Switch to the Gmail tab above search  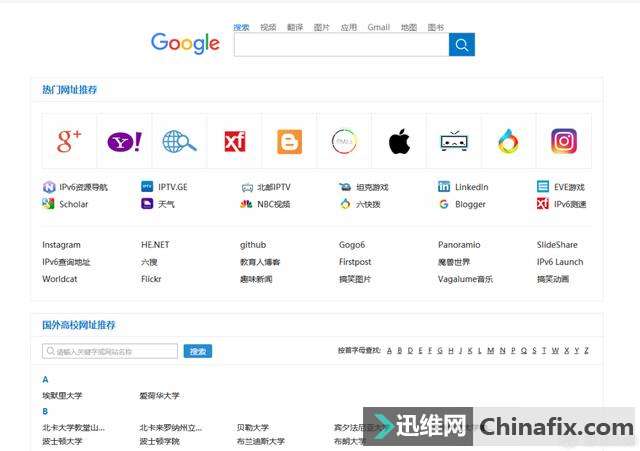click(x=378, y=28)
